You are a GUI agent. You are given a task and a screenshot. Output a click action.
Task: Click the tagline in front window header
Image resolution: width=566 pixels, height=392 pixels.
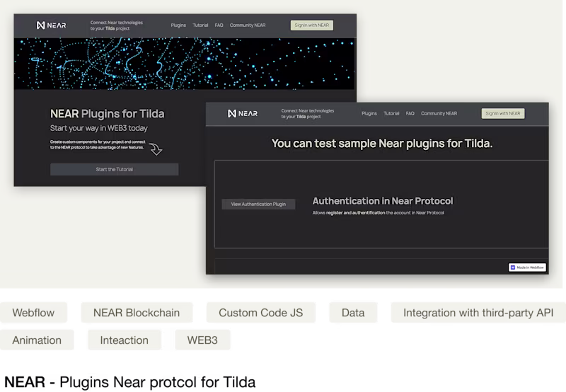(308, 114)
